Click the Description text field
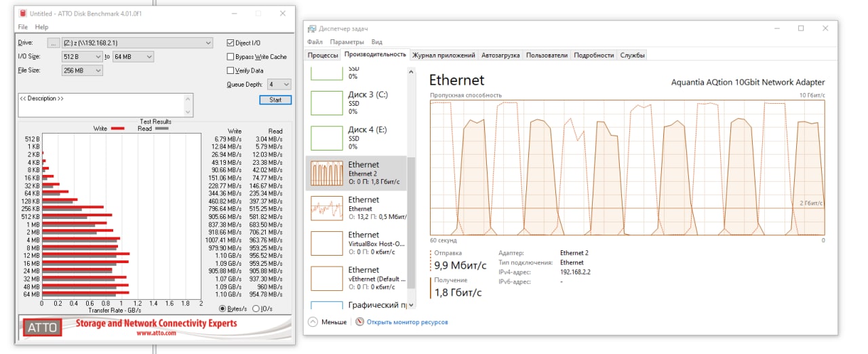Viewport: 868px width, 354px height. [100, 105]
